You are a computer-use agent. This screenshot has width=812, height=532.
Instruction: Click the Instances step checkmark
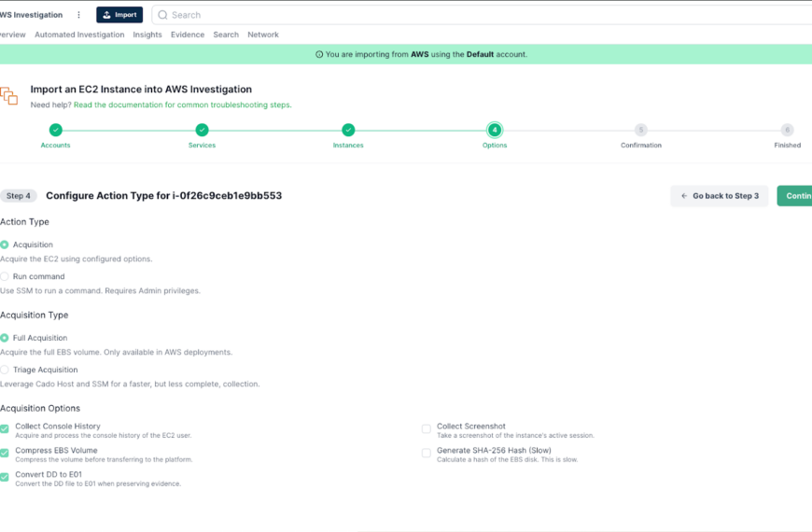coord(348,130)
